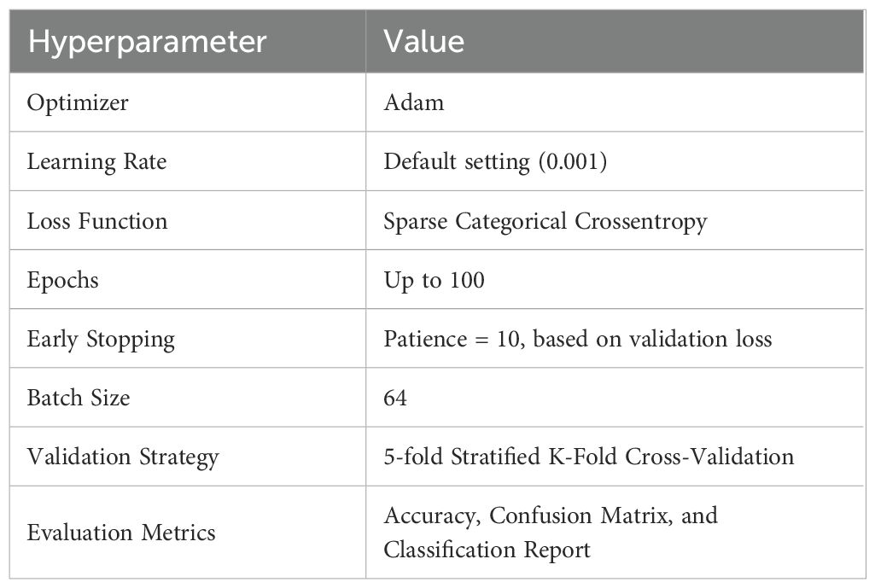Screen dimensions: 875x588
Task: Select the Loss Function label
Action: (x=97, y=221)
